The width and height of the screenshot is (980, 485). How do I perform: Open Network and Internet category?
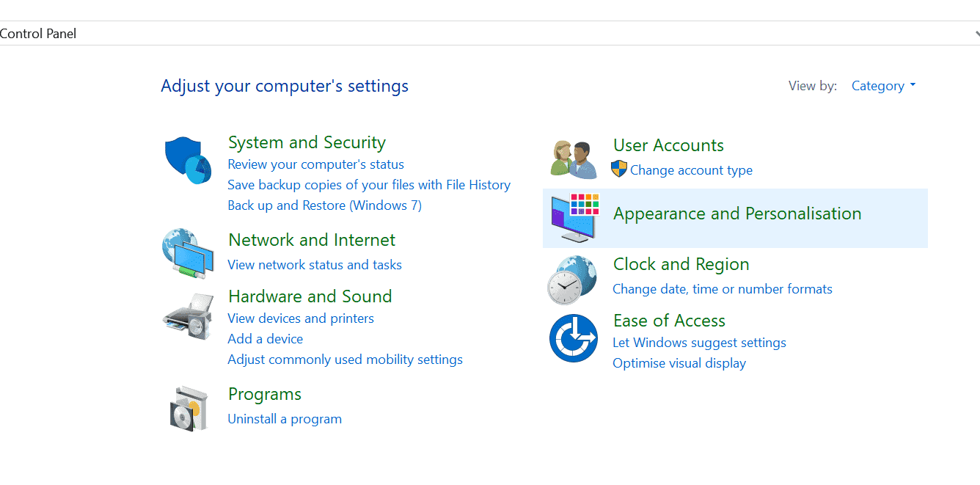pos(312,240)
